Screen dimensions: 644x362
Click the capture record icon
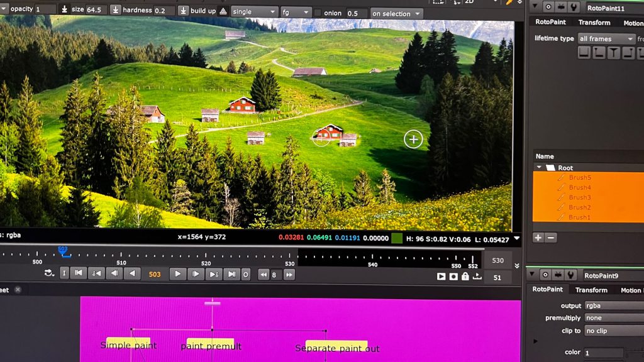click(453, 277)
